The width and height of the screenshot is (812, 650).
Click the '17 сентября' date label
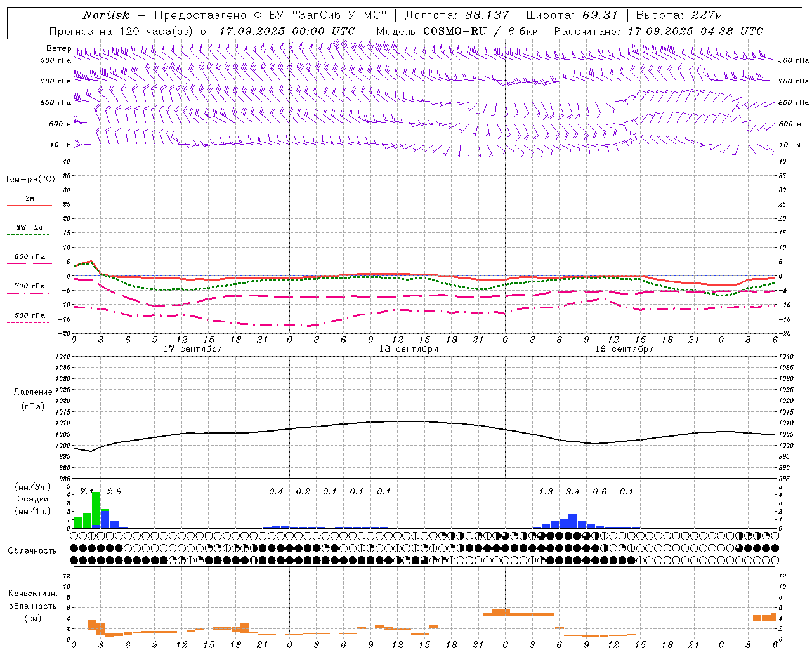click(x=193, y=349)
